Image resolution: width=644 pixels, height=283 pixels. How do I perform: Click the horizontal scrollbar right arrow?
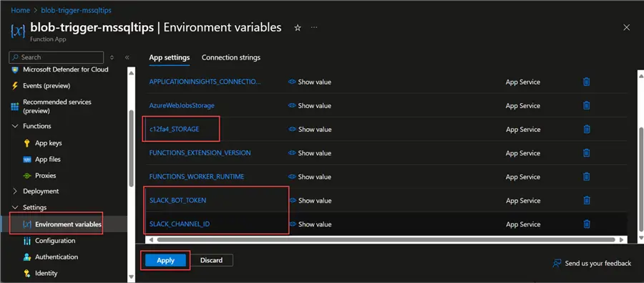click(622, 239)
